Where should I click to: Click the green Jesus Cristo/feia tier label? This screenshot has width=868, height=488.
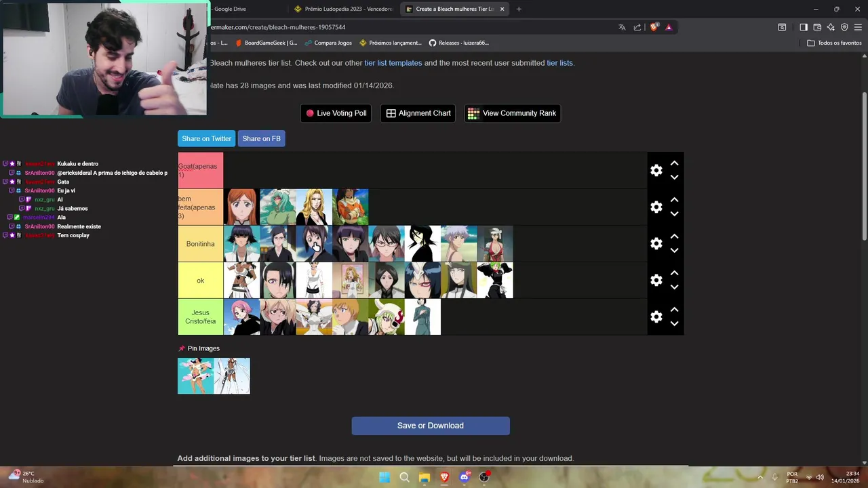(200, 317)
